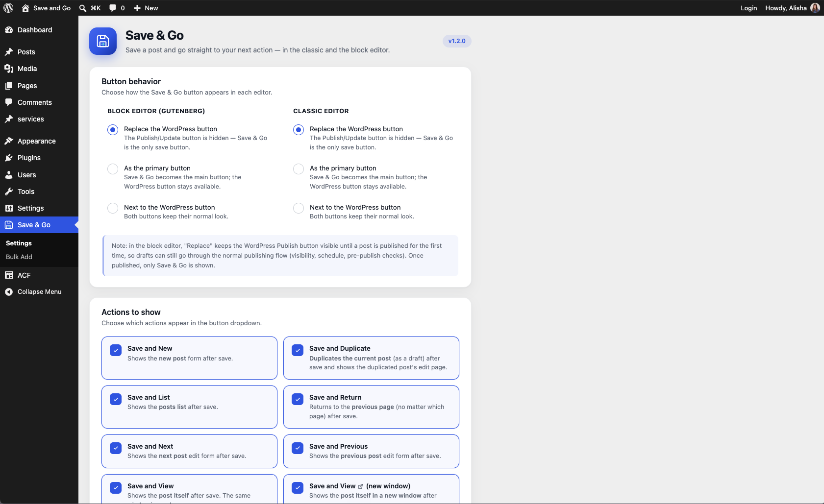Open the Dashboard menu item

tap(39, 30)
